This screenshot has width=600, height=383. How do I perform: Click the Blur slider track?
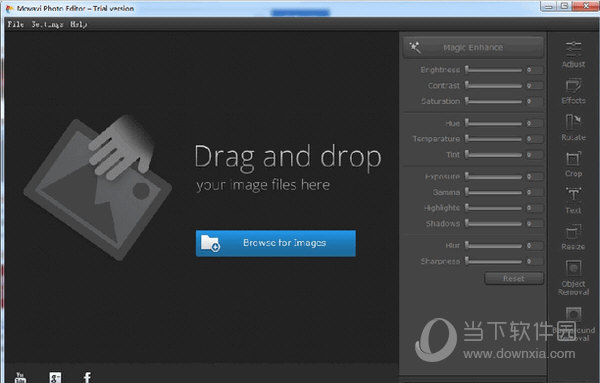pyautogui.click(x=494, y=246)
